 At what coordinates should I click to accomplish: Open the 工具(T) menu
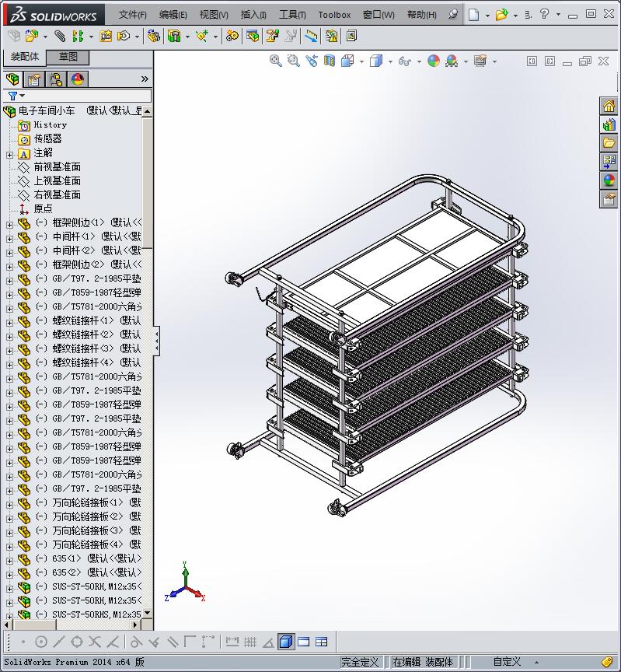pyautogui.click(x=292, y=15)
